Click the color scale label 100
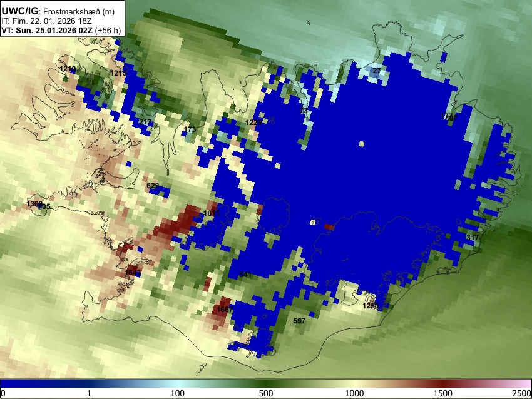 [177, 393]
